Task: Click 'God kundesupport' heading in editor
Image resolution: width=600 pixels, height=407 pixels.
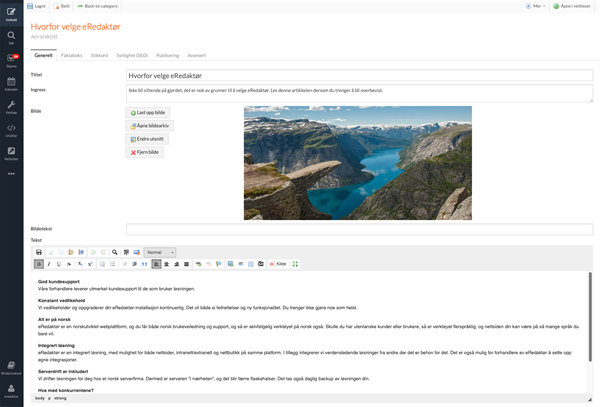Action: click(x=59, y=281)
